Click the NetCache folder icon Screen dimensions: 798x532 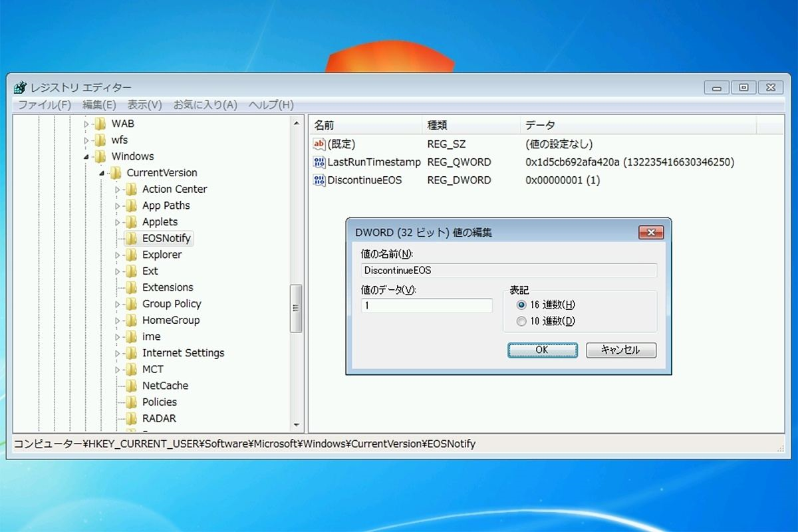pos(131,386)
